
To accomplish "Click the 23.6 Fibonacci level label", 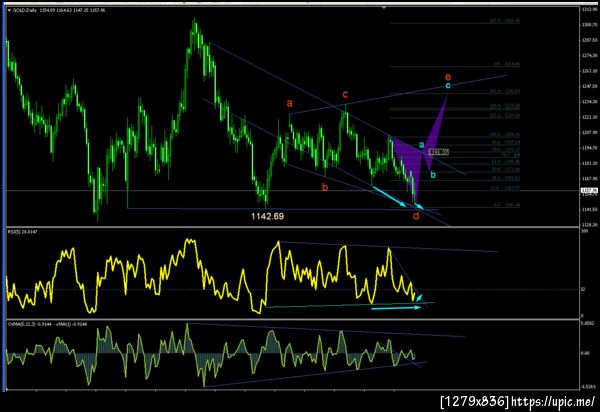I will click(x=505, y=188).
